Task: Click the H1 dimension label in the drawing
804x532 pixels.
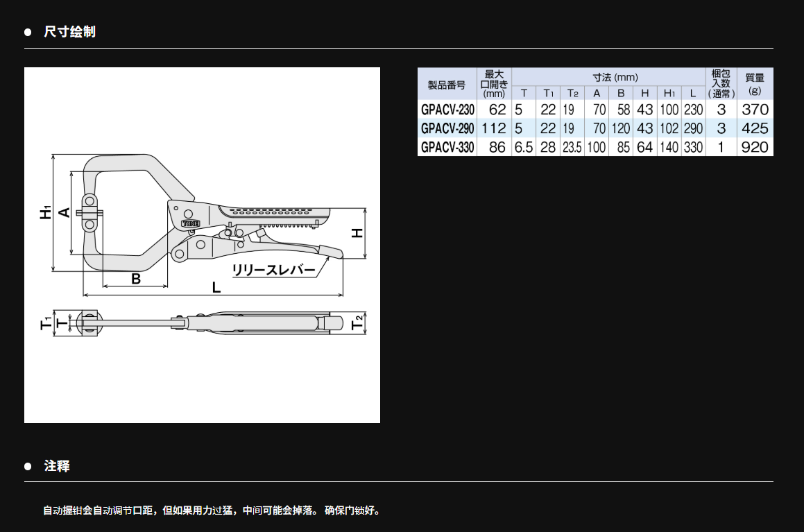Action: [46, 213]
